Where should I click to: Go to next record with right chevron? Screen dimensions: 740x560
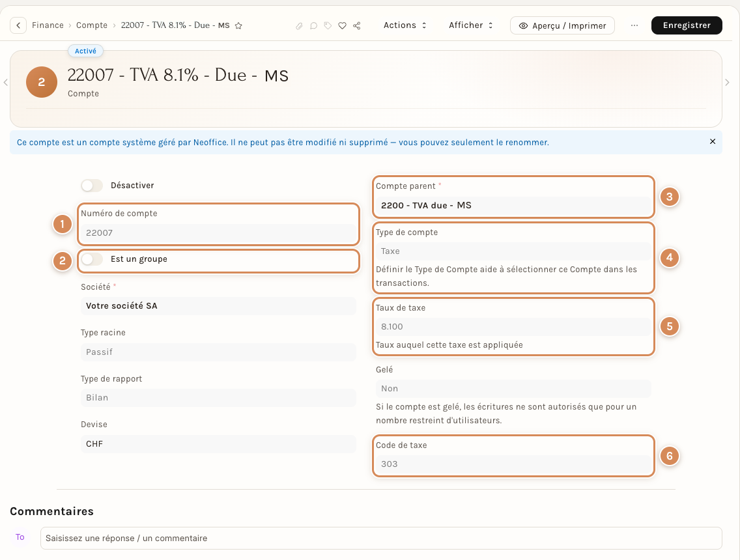point(727,83)
